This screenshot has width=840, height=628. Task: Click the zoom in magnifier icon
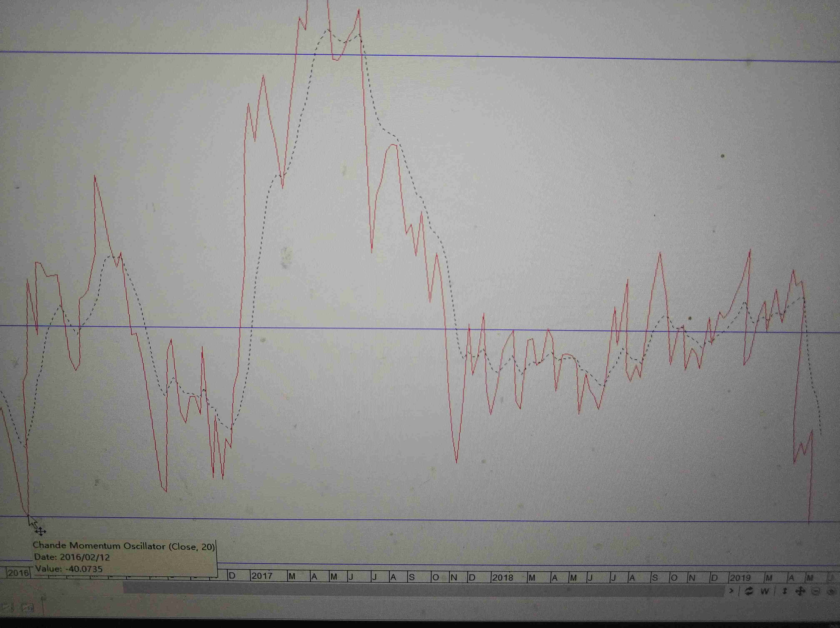[831, 592]
